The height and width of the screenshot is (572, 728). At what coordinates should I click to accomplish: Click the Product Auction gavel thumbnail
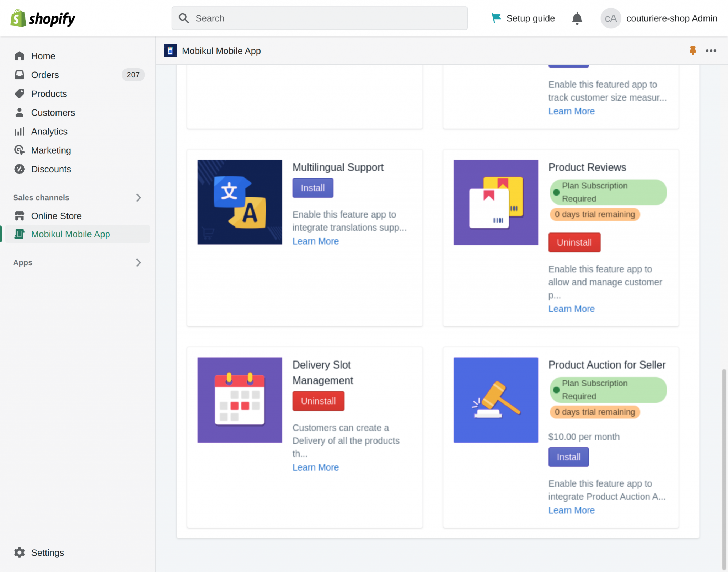[x=496, y=400]
